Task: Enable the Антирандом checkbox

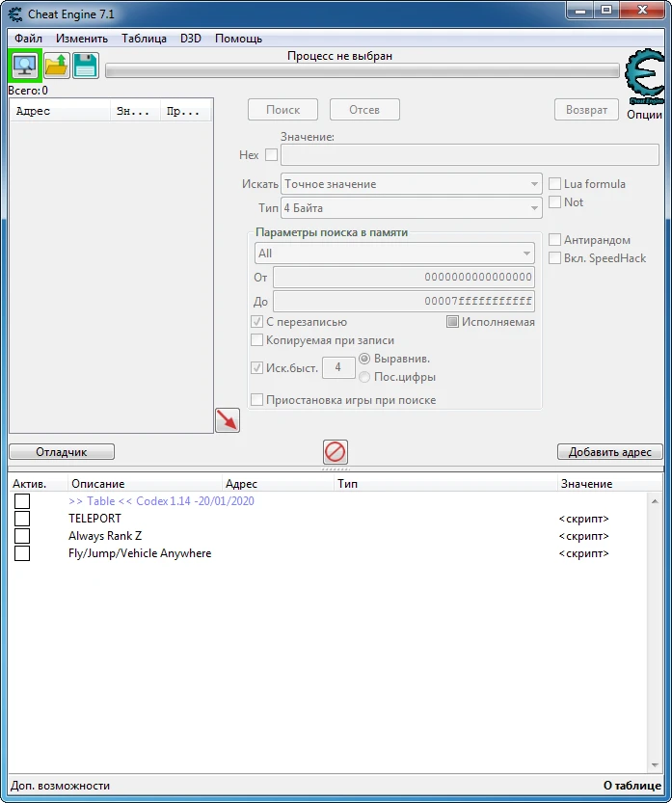Action: [554, 240]
